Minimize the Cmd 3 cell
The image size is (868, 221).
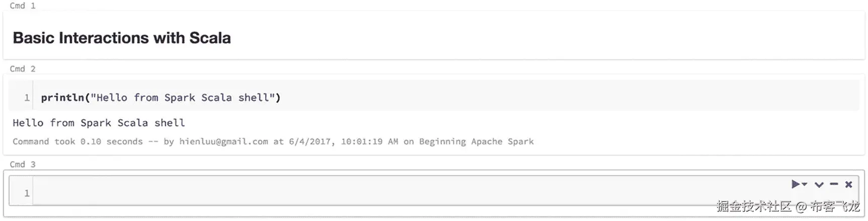click(x=834, y=184)
